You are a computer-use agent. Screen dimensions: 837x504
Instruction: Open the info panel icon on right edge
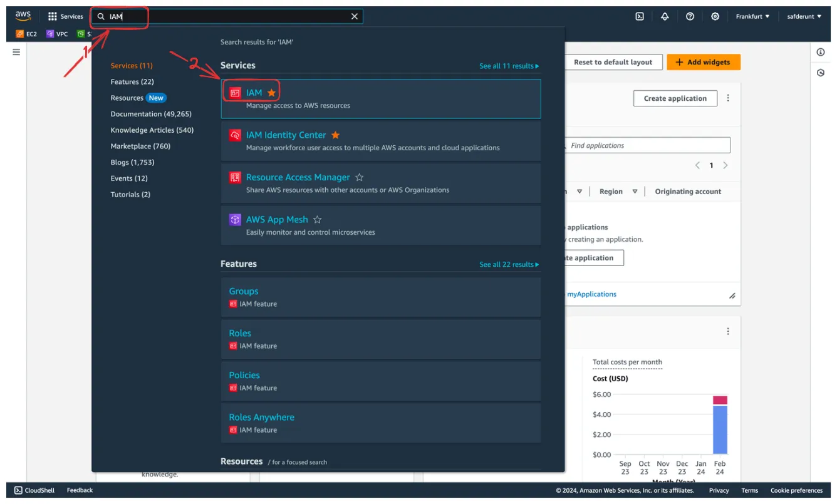point(821,52)
